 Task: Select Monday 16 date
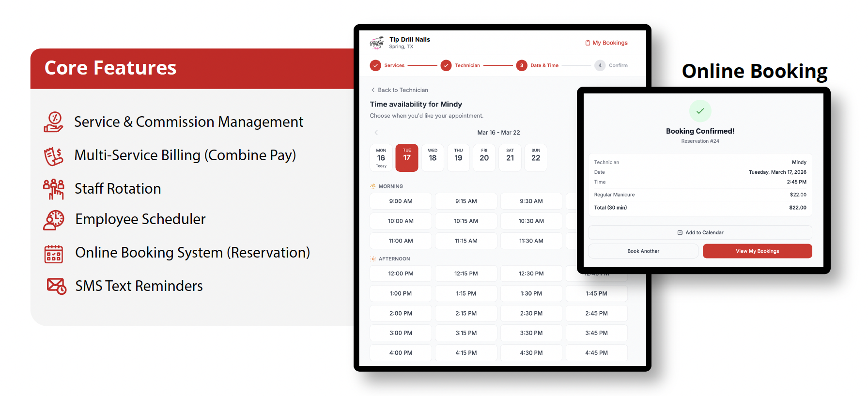pyautogui.click(x=381, y=158)
